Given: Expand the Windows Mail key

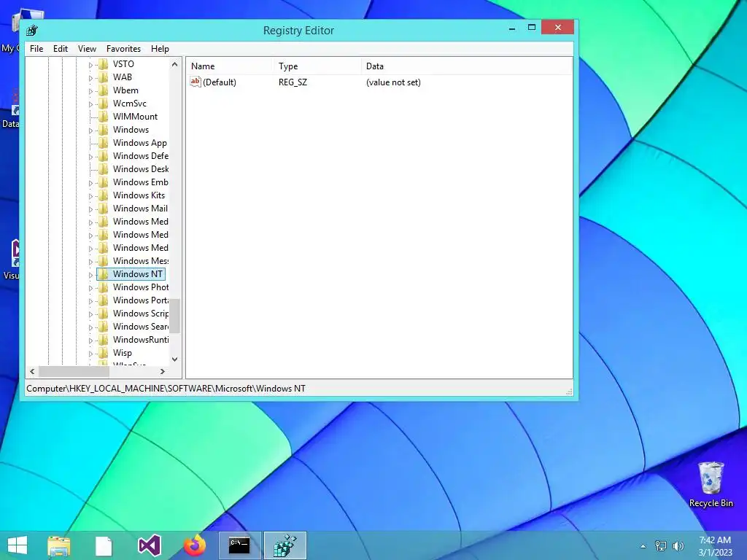Looking at the screenshot, I should click(90, 209).
